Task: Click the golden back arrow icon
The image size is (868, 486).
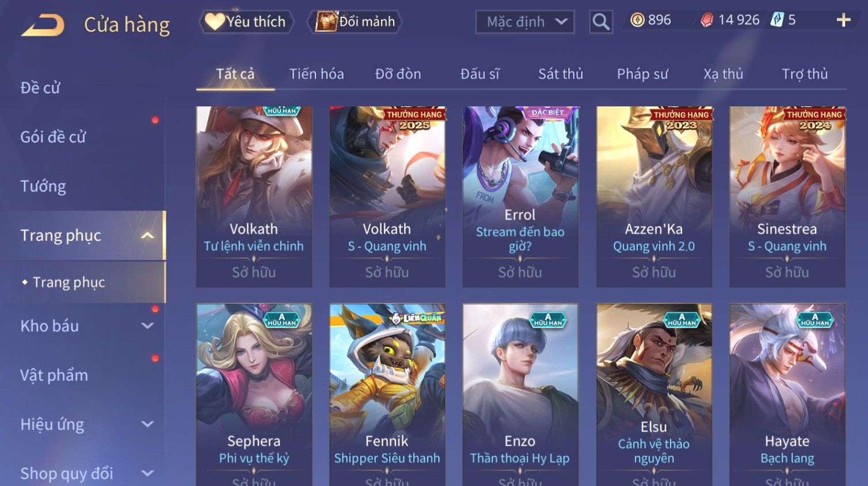Action: (x=43, y=25)
